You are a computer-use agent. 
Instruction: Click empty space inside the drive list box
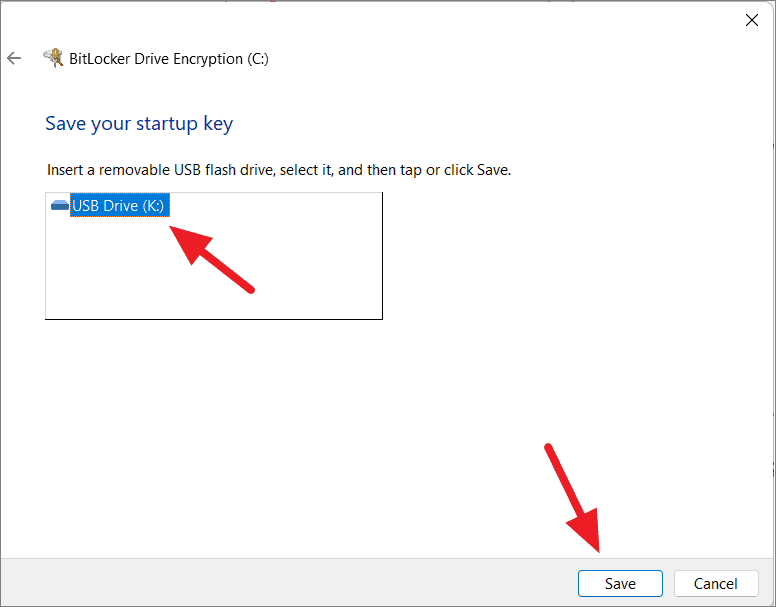click(x=297, y=277)
